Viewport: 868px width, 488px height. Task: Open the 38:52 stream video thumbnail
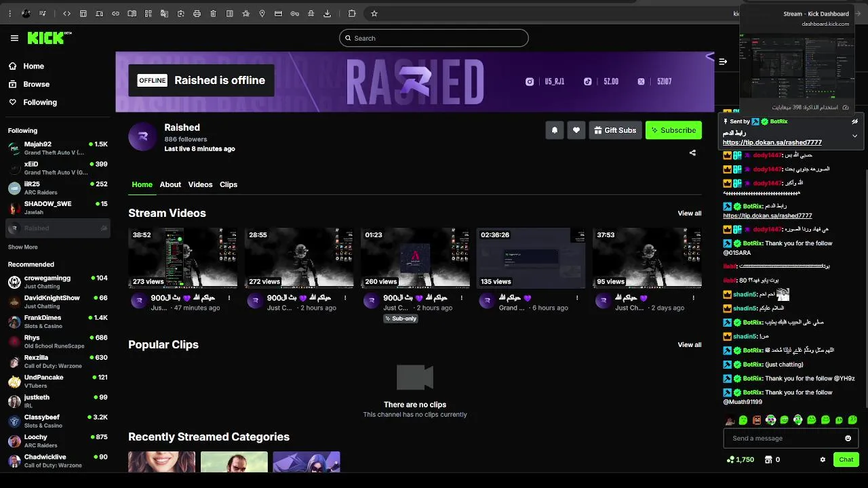[x=182, y=258]
